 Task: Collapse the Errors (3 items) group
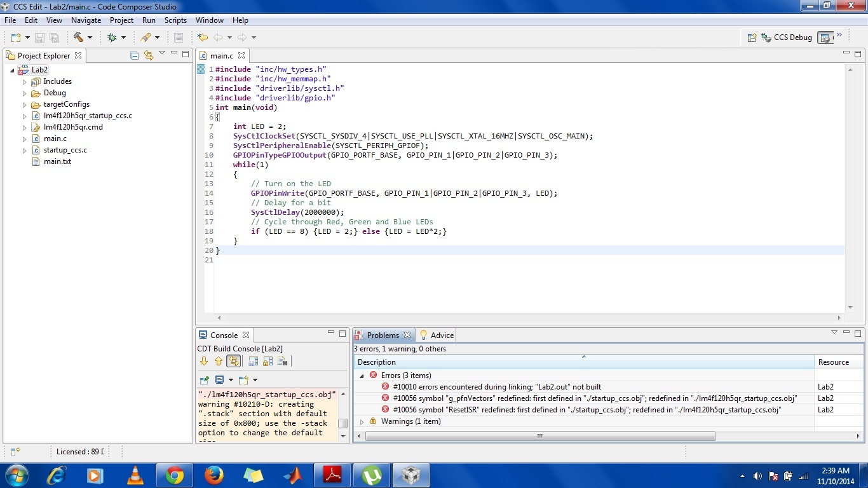coord(362,376)
